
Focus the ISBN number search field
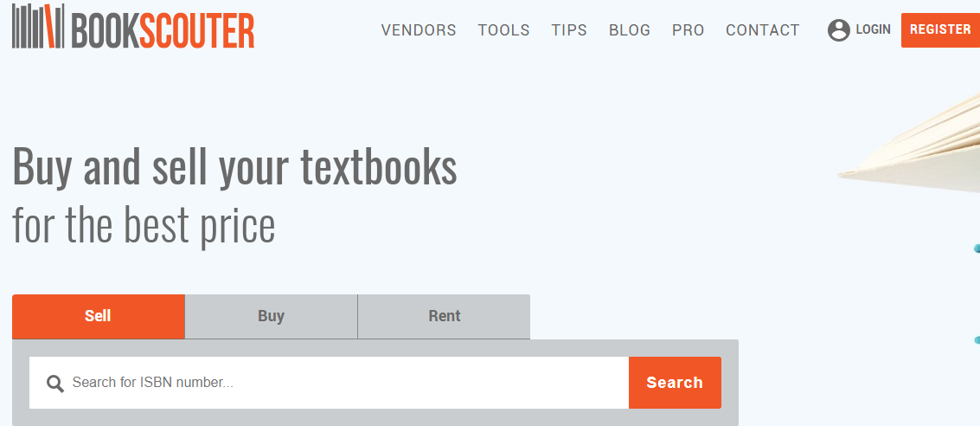(x=329, y=383)
